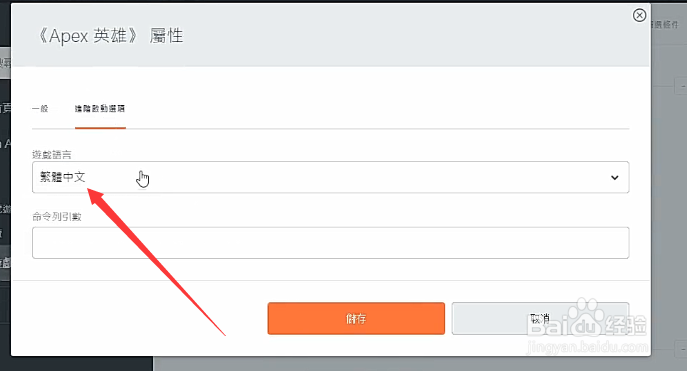Click the 遊戲語言 field label

tap(52, 155)
